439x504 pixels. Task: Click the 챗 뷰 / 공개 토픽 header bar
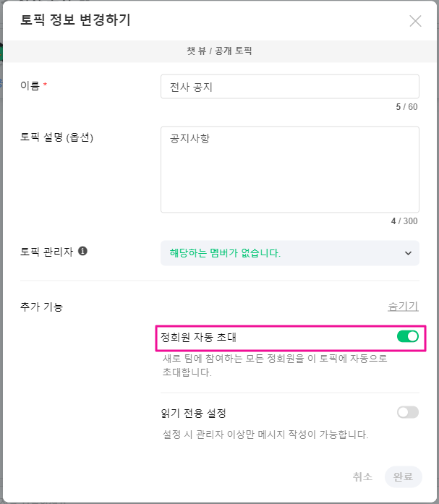220,51
